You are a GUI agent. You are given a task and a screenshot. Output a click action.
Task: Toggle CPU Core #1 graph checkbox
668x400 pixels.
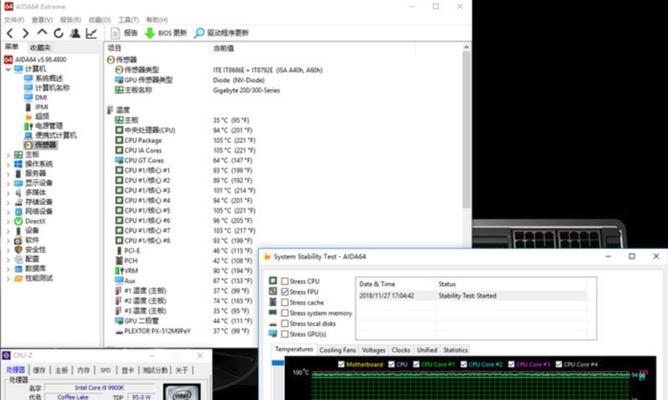tap(416, 364)
